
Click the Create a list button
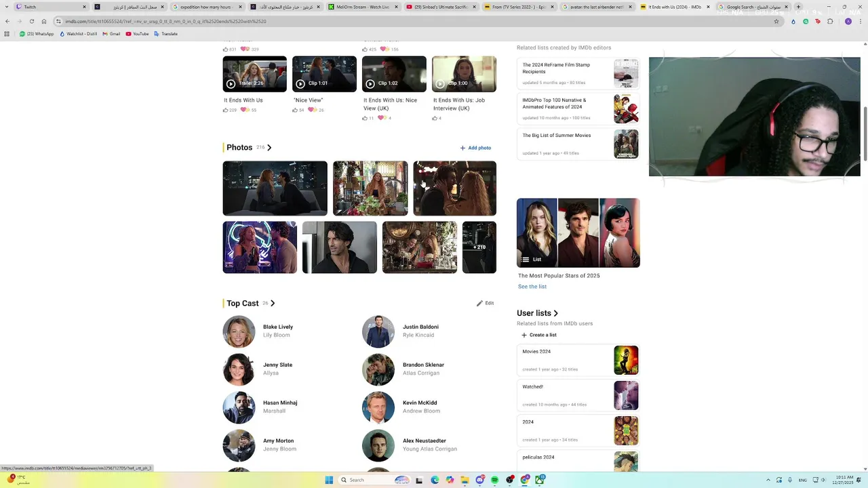(x=539, y=335)
